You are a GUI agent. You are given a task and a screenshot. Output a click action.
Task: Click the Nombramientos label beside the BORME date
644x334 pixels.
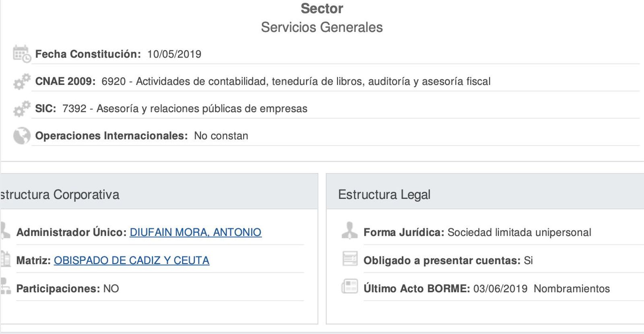(572, 289)
